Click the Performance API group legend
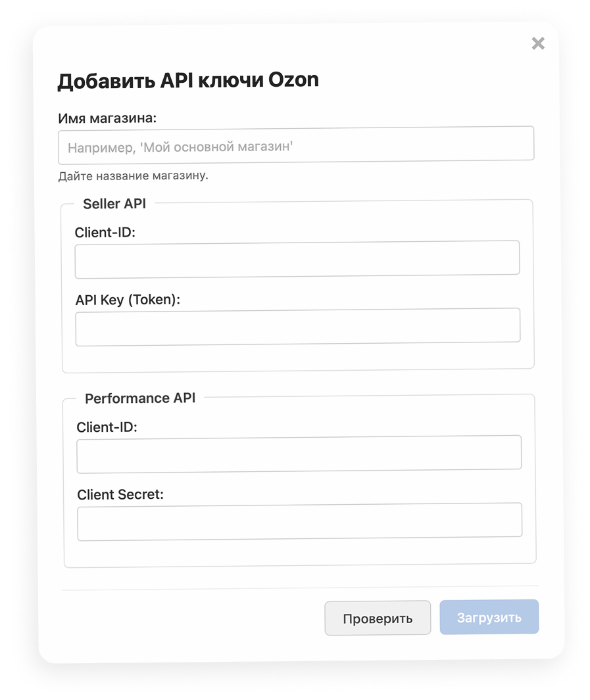Viewport: 590px width, 700px height. click(140, 398)
